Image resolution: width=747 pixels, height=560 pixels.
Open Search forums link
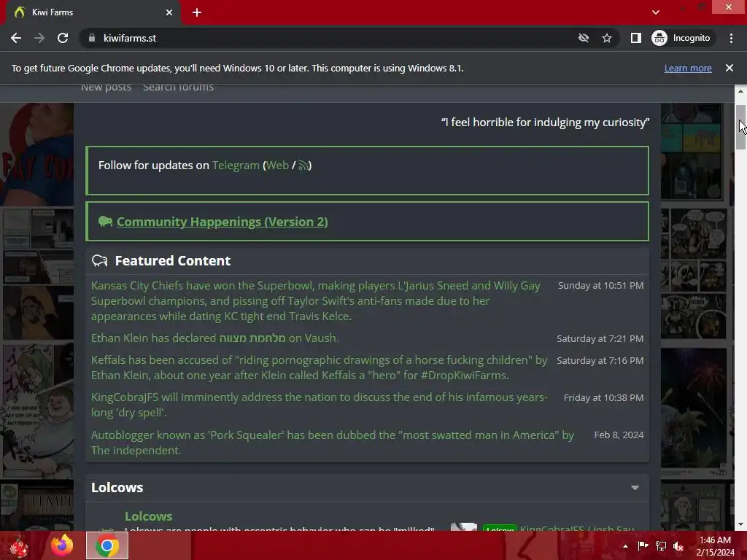(178, 87)
